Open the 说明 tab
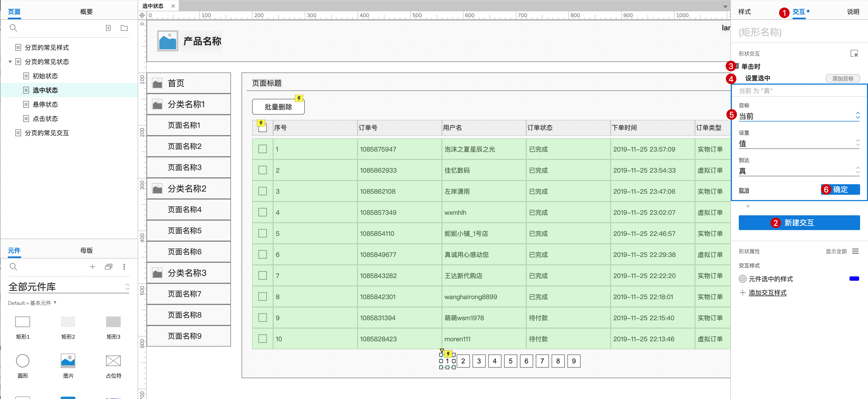 click(x=853, y=12)
